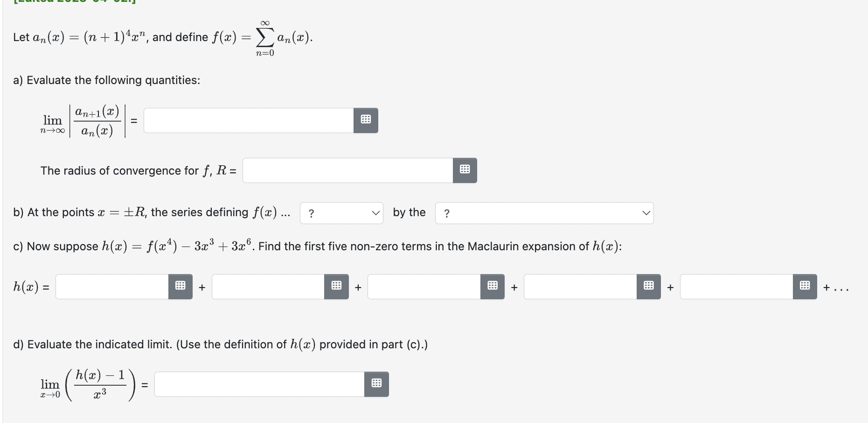Expand the convergence behavior selector after the series text
Viewport: 868px width, 423px height.
click(341, 213)
